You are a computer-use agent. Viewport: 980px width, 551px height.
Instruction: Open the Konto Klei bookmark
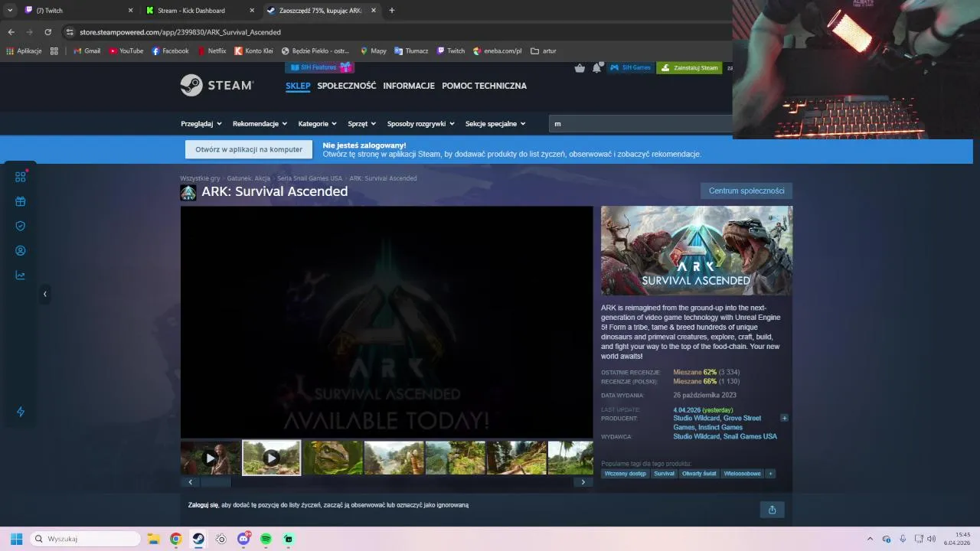click(x=253, y=51)
